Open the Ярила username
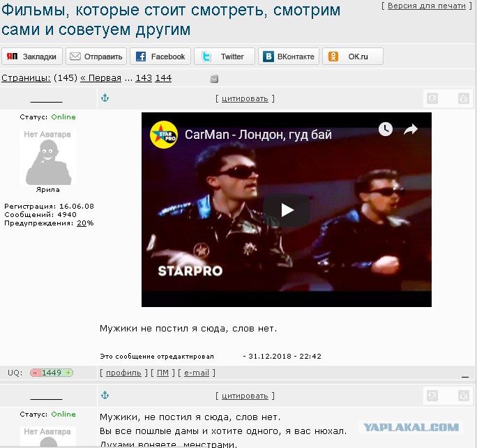The height and width of the screenshot is (448, 477). 47,190
